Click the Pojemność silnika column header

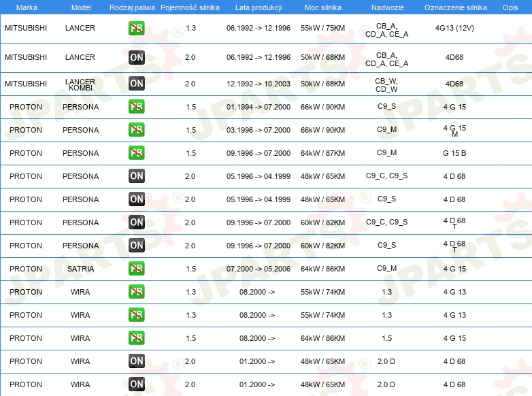point(190,7)
